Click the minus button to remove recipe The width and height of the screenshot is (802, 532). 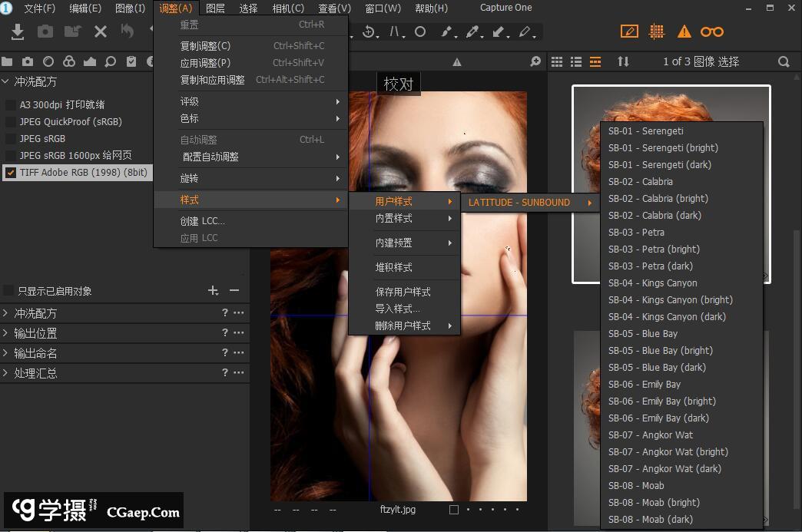click(x=234, y=290)
